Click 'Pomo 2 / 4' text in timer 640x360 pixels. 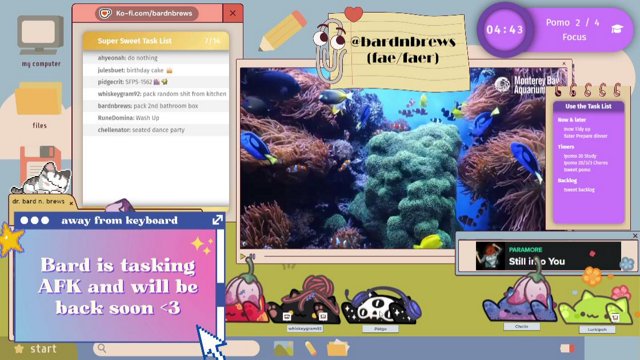pos(573,22)
